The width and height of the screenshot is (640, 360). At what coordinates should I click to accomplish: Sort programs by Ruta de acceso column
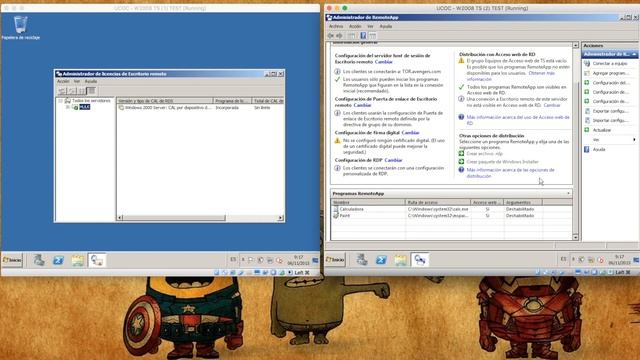click(x=438, y=202)
